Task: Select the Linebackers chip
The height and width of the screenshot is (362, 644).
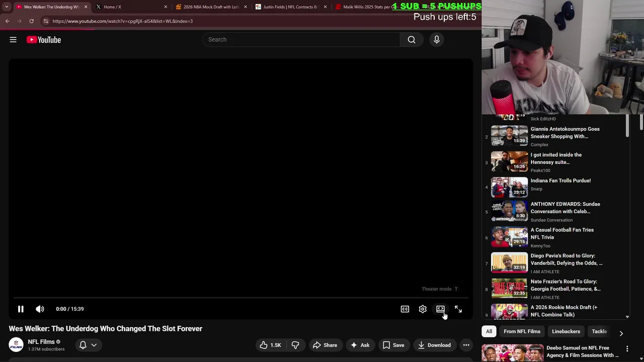Action: 566,332
